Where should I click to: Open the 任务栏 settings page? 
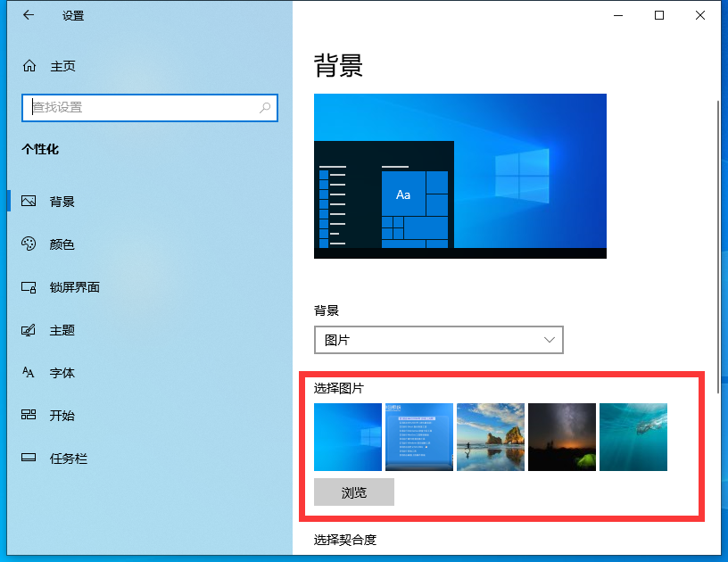pos(68,459)
